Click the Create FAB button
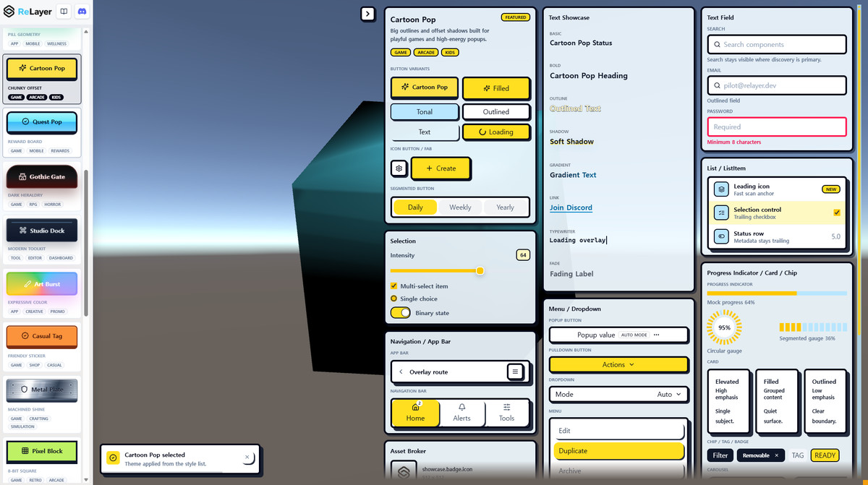Viewport: 868px width, 485px height. 441,168
